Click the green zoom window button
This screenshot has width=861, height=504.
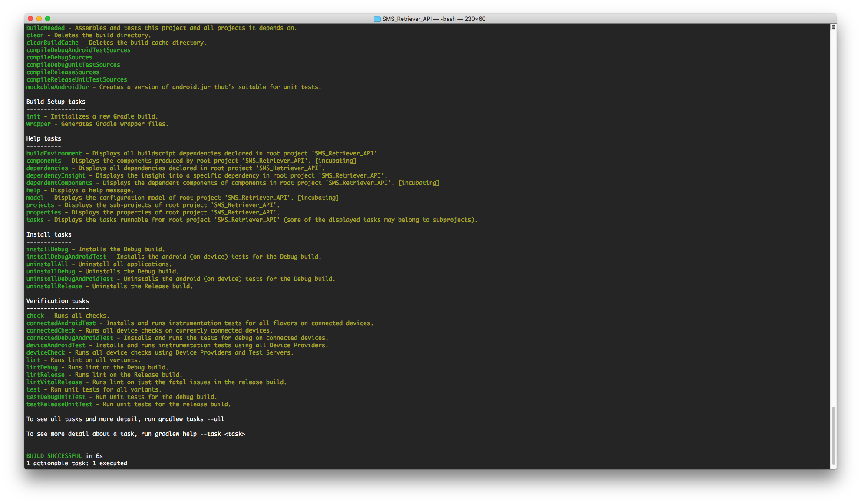pos(48,19)
